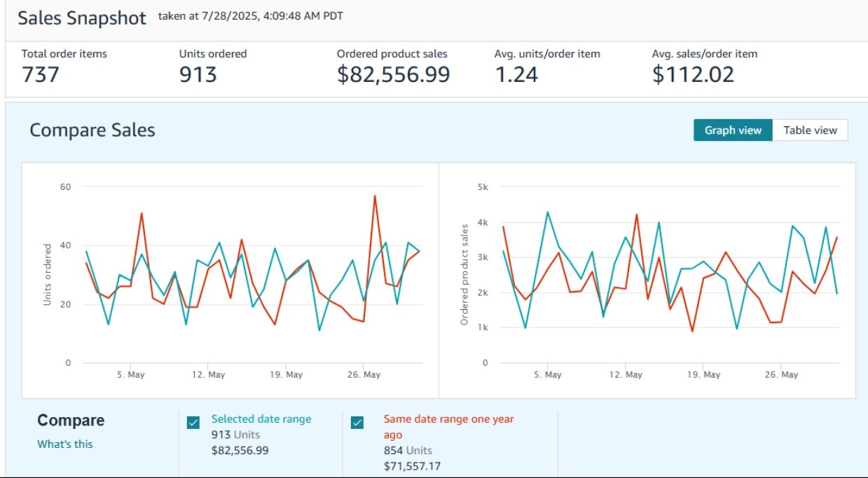
Task: Click the Avg. sales/order item value $112.02
Action: click(693, 74)
